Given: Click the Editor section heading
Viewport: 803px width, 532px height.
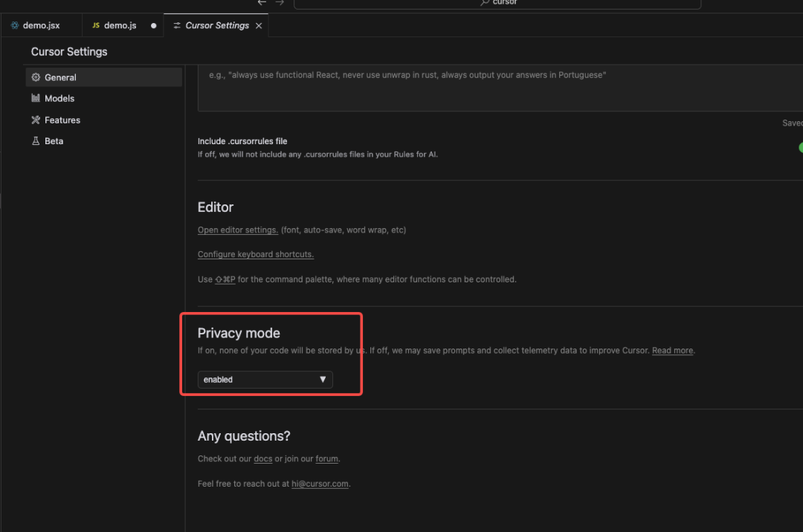Looking at the screenshot, I should pos(216,207).
